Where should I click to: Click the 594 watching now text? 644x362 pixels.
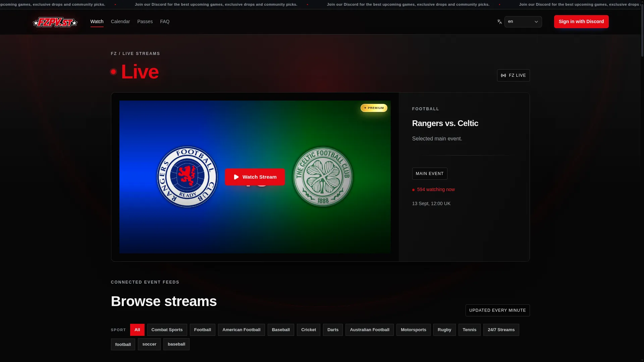tap(436, 189)
